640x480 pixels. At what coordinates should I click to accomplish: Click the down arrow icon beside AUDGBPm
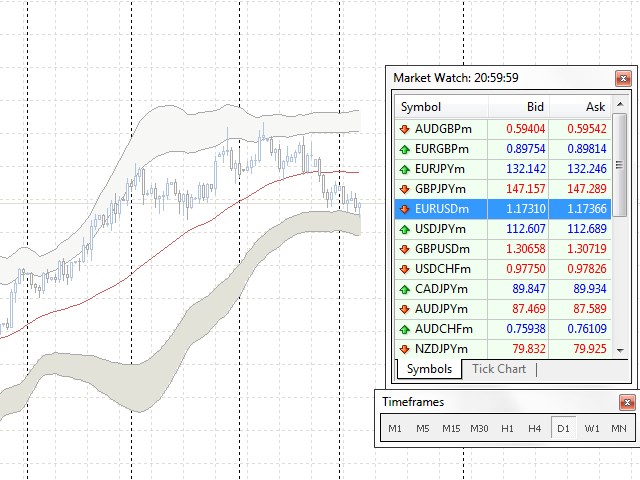click(404, 129)
